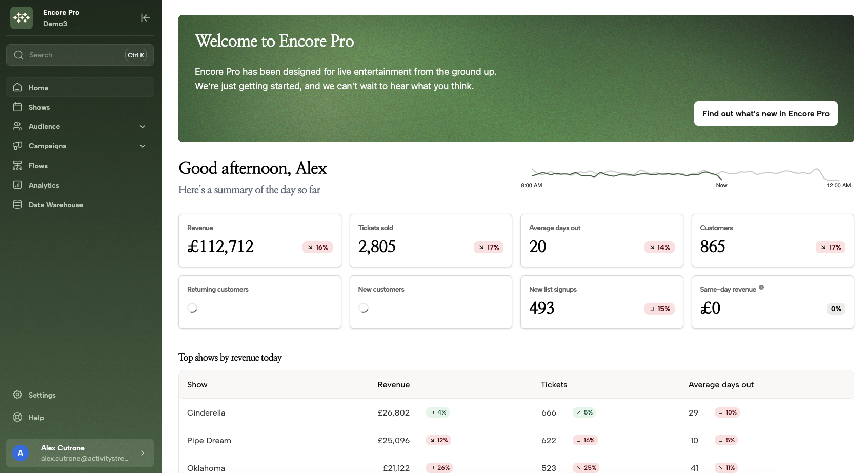Expand the Campaigns submenu chevron
The width and height of the screenshot is (868, 473).
143,146
